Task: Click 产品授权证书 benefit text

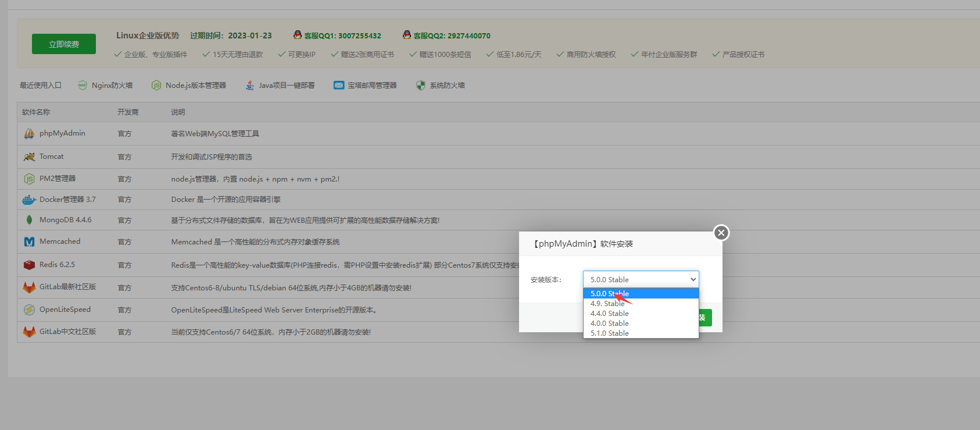Action: (x=743, y=55)
